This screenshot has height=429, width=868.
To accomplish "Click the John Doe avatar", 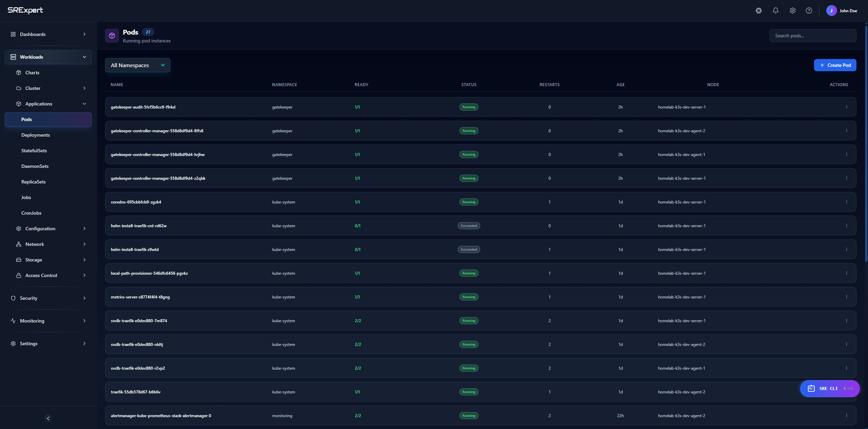I will (831, 11).
